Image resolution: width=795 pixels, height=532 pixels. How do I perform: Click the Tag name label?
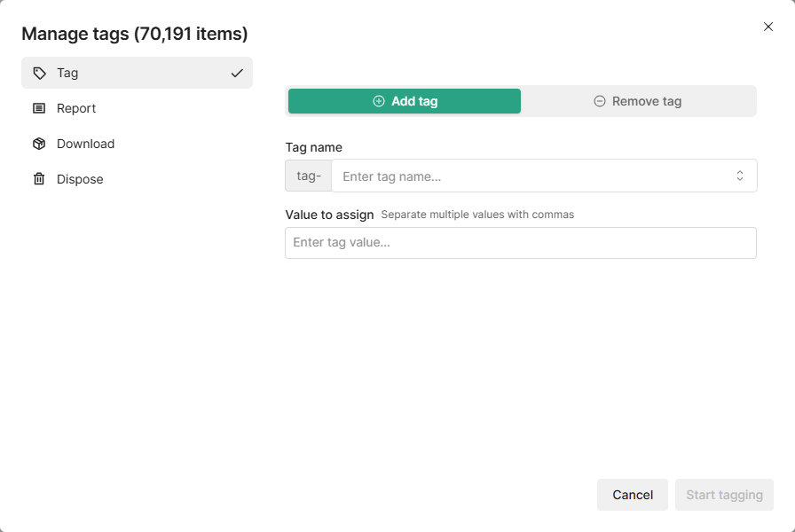coord(314,147)
